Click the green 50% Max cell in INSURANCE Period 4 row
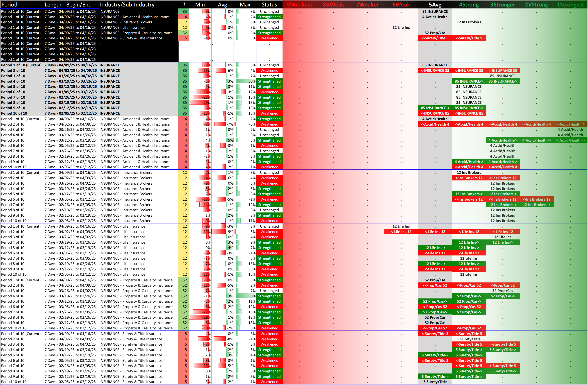Image resolution: width=588 pixels, height=385 pixels. click(246, 81)
